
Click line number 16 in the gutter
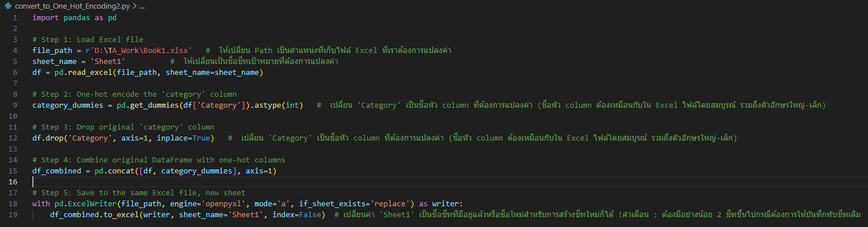(13, 181)
